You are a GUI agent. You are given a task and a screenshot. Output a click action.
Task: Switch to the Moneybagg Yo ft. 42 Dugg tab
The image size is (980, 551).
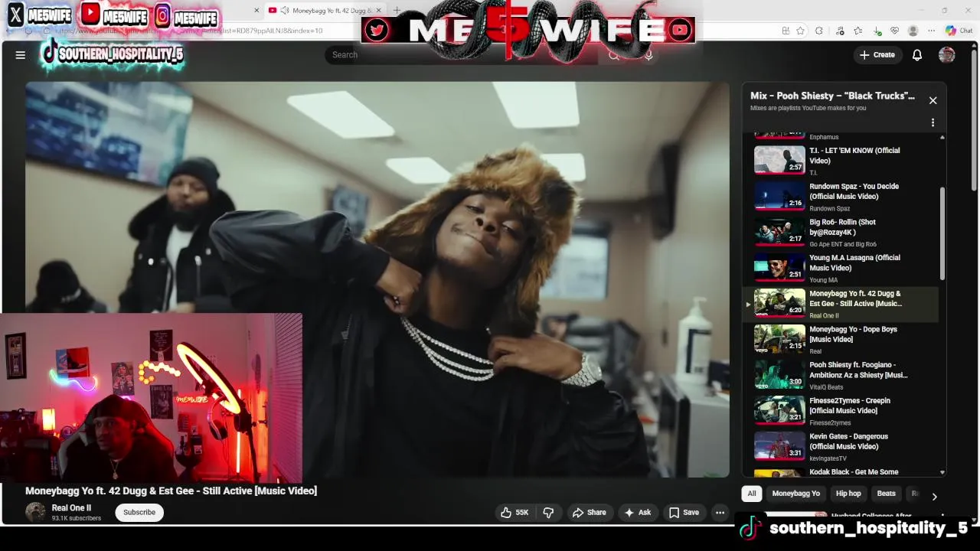(x=325, y=10)
